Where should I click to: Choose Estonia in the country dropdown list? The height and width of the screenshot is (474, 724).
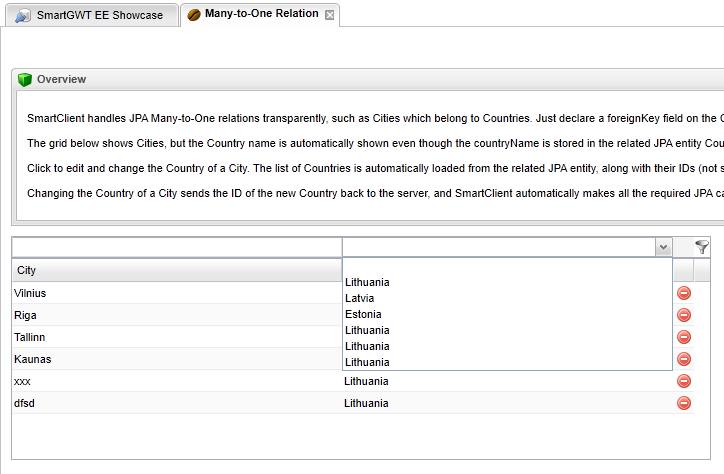tap(363, 314)
